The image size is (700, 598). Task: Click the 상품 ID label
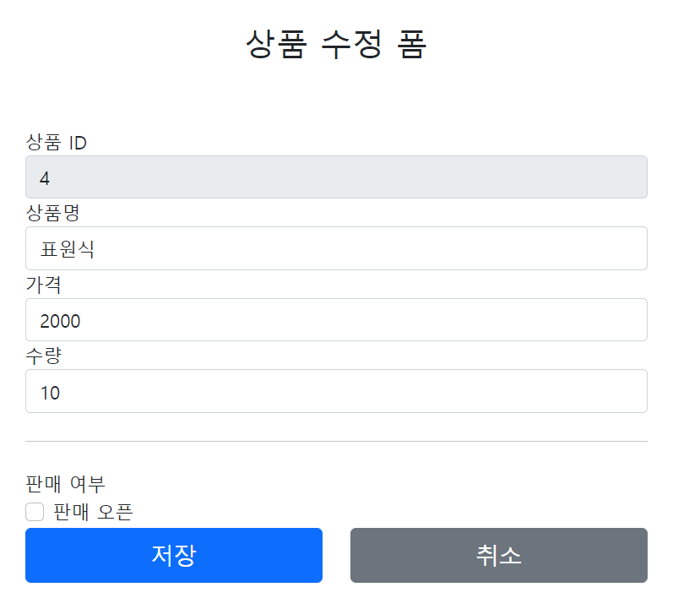pyautogui.click(x=57, y=143)
